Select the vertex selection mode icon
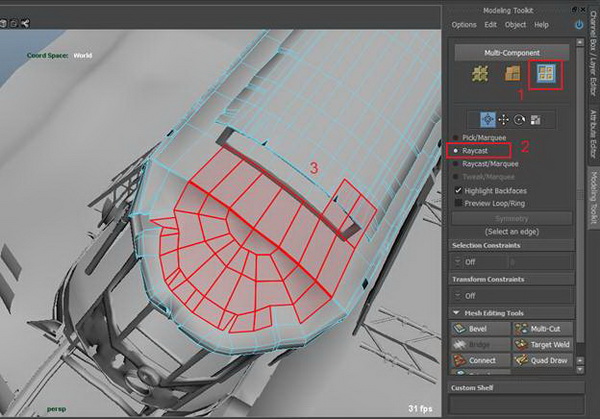 click(x=482, y=76)
